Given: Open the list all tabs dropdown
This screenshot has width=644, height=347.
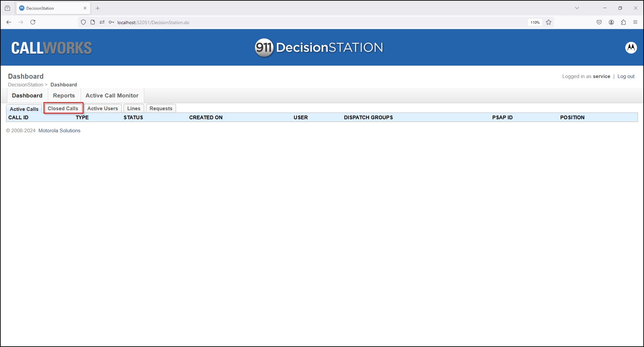Looking at the screenshot, I should [x=577, y=8].
